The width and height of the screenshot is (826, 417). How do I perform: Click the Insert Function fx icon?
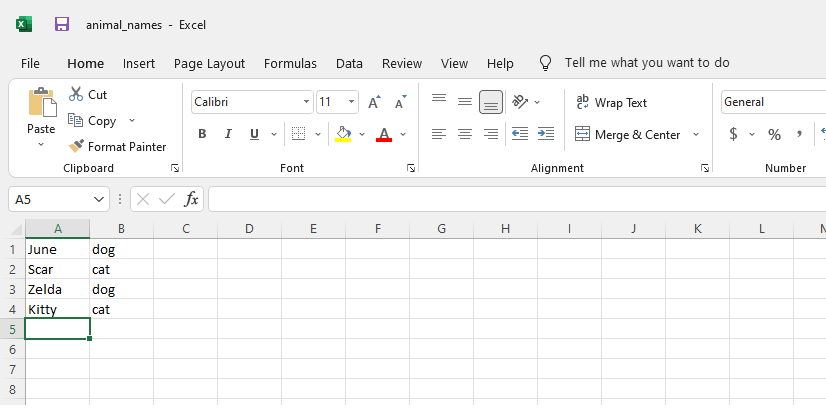tap(191, 199)
